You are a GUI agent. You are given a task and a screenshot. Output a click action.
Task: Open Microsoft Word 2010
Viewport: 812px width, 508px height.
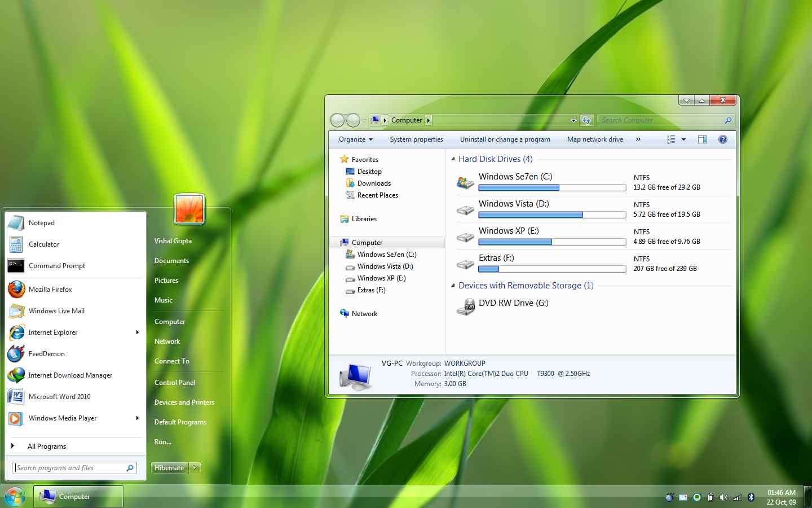coord(75,397)
